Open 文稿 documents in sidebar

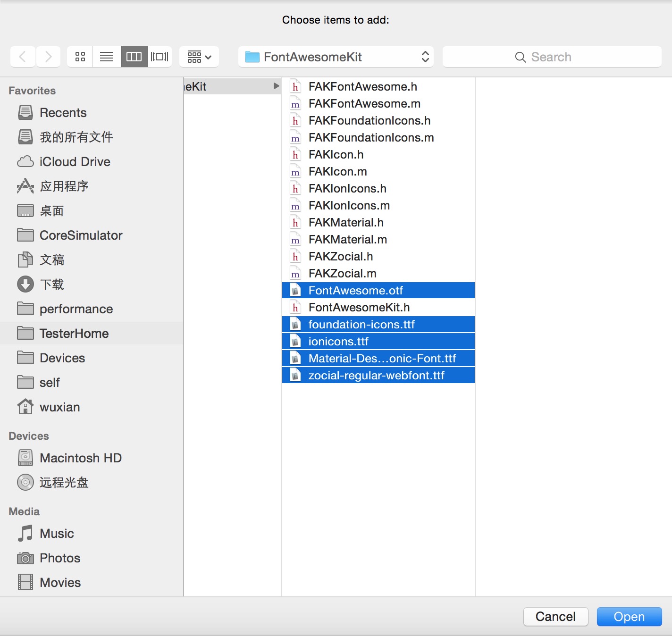pos(92,260)
